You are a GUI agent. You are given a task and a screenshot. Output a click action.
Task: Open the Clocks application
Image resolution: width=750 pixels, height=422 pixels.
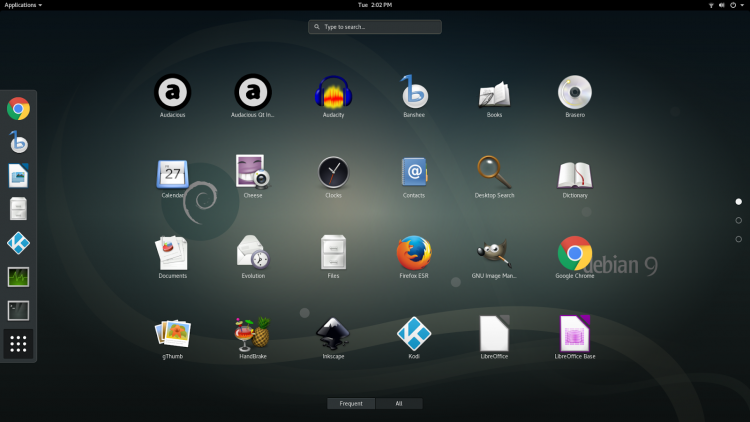click(333, 177)
